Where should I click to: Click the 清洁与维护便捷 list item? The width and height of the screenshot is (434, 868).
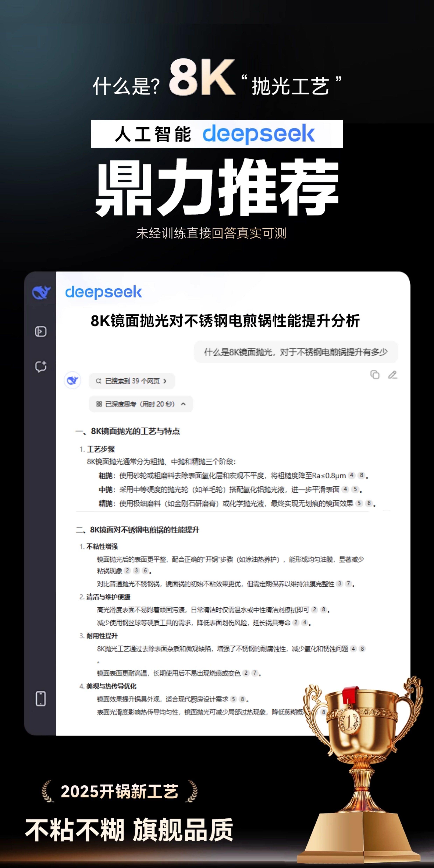(x=108, y=597)
